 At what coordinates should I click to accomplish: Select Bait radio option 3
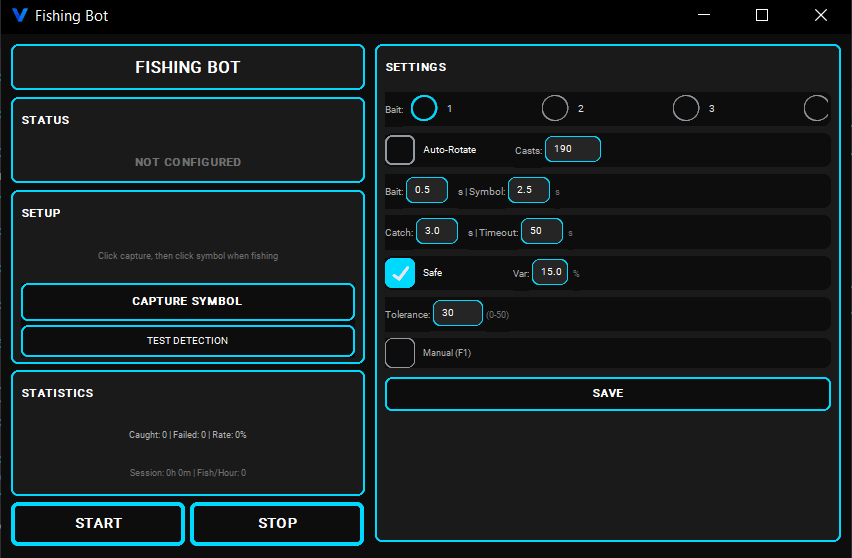tap(686, 108)
